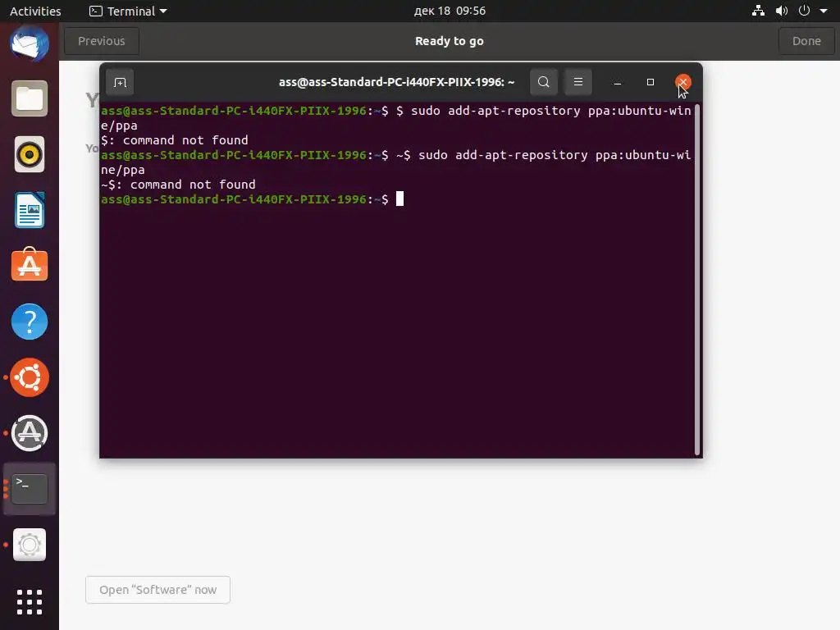The height and width of the screenshot is (630, 840).
Task: Minimize the terminal window
Action: pyautogui.click(x=617, y=83)
